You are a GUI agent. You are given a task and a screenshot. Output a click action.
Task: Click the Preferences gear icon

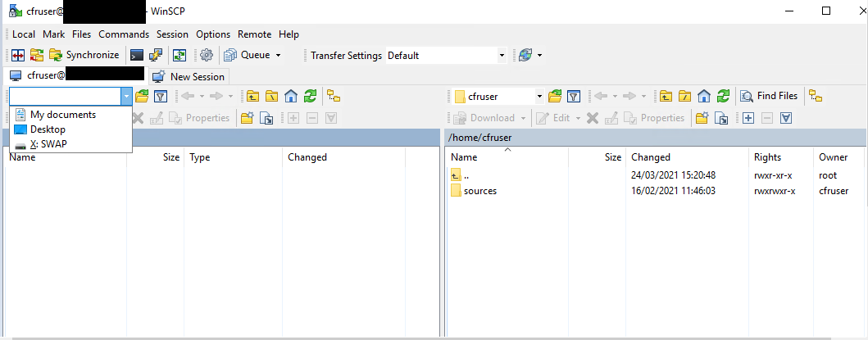pos(207,56)
